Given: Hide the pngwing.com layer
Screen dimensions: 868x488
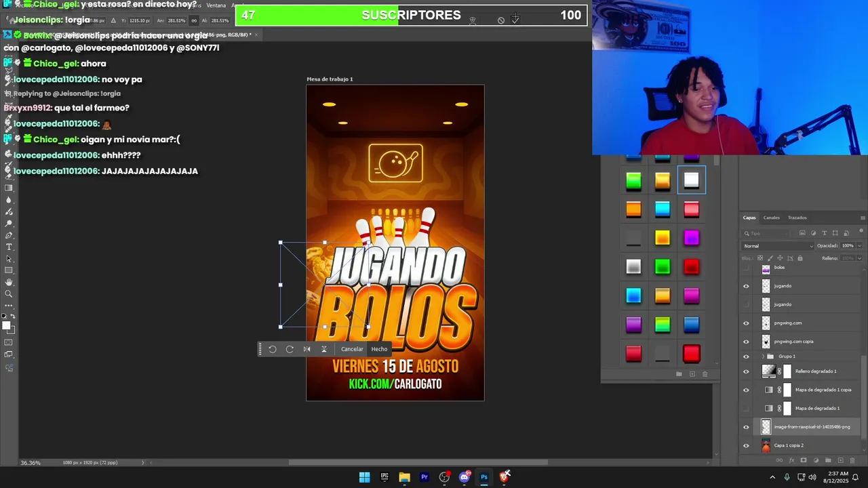Looking at the screenshot, I should [747, 323].
